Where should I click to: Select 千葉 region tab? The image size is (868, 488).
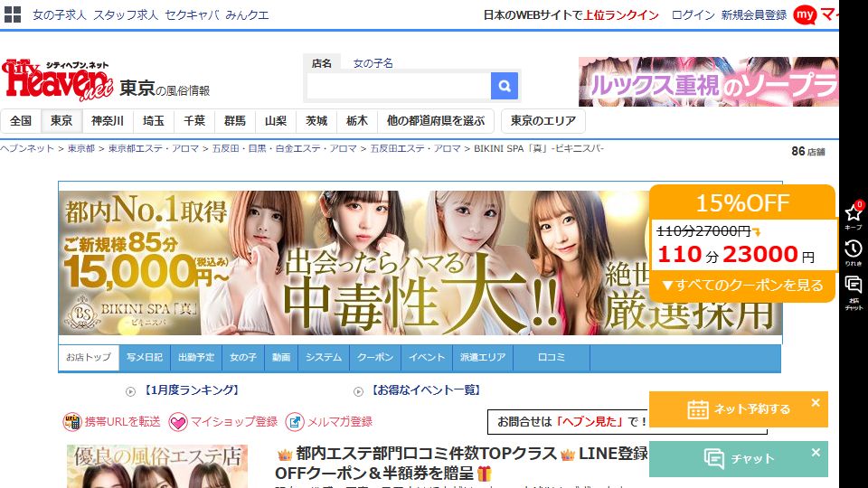point(194,120)
